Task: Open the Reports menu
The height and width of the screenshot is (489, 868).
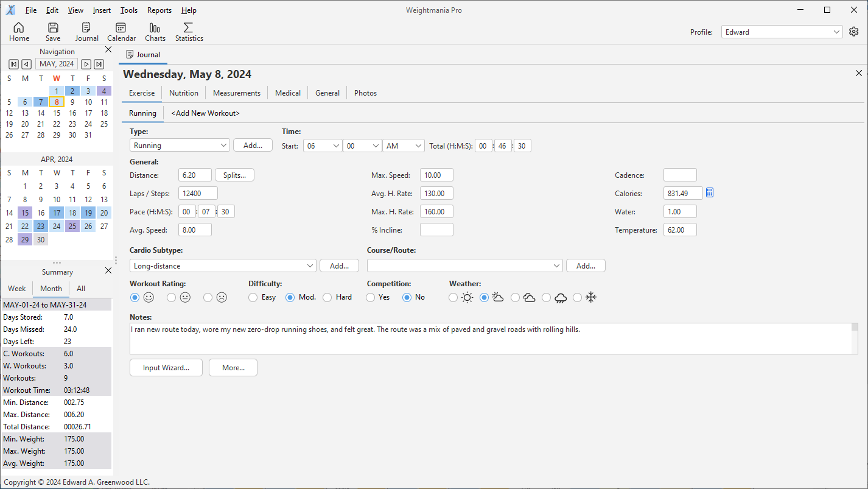Action: [x=159, y=10]
